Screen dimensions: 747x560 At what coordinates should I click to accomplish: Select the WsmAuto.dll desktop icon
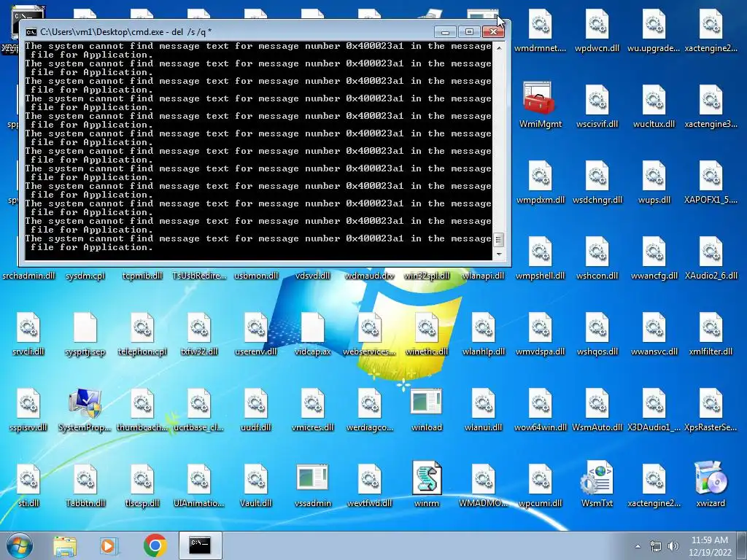point(597,402)
